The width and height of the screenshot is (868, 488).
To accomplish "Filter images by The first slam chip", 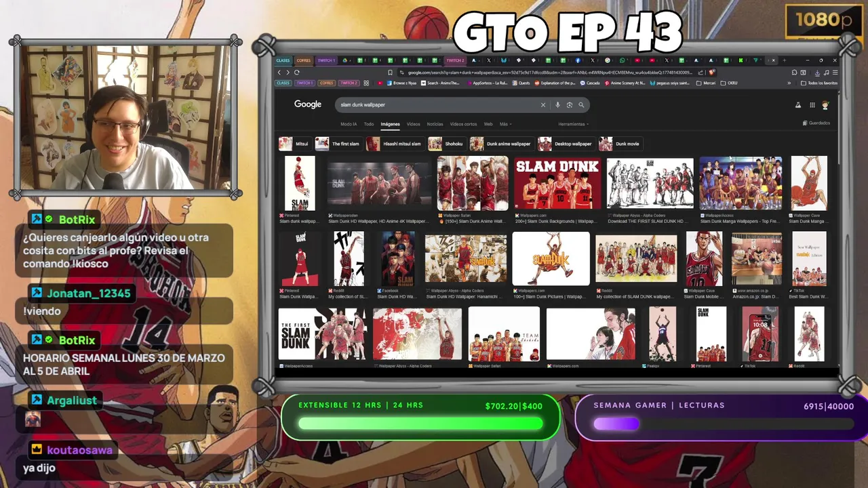I will [338, 144].
